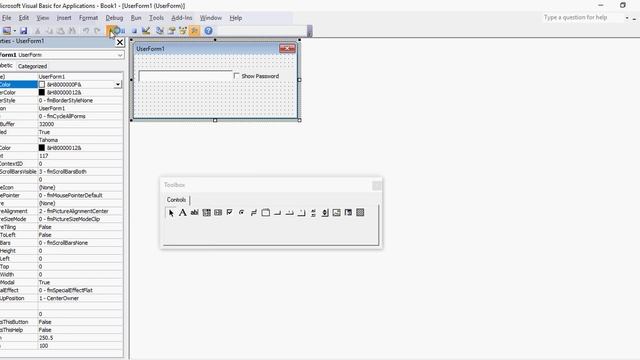Select the CommandButton control in Toolbox
The width and height of the screenshot is (640, 360).
pyautogui.click(x=277, y=213)
